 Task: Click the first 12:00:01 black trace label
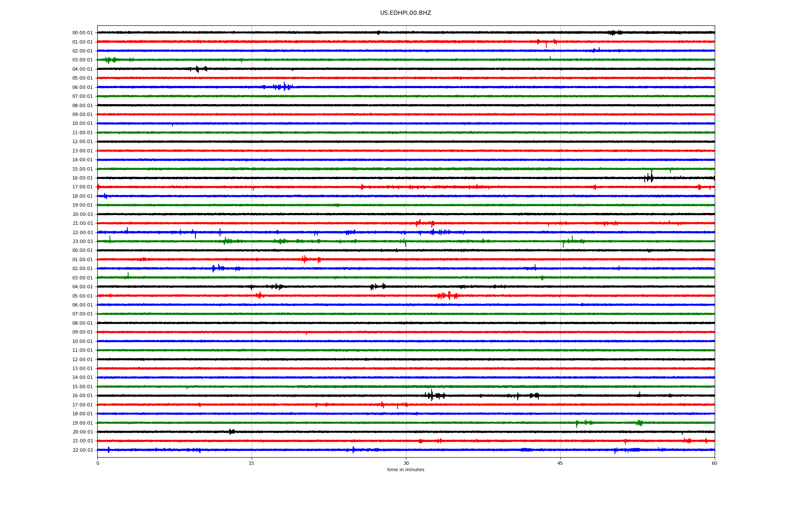(x=82, y=141)
